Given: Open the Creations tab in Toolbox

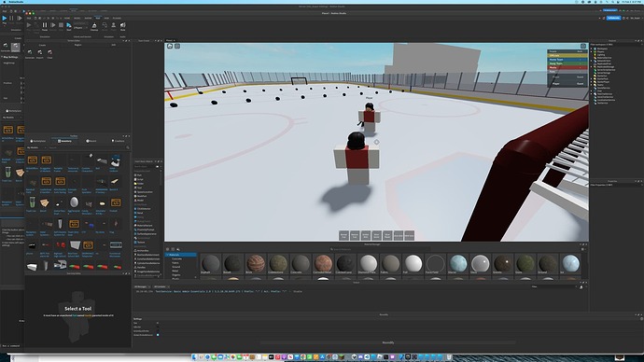Looking at the screenshot, I should [x=118, y=141].
